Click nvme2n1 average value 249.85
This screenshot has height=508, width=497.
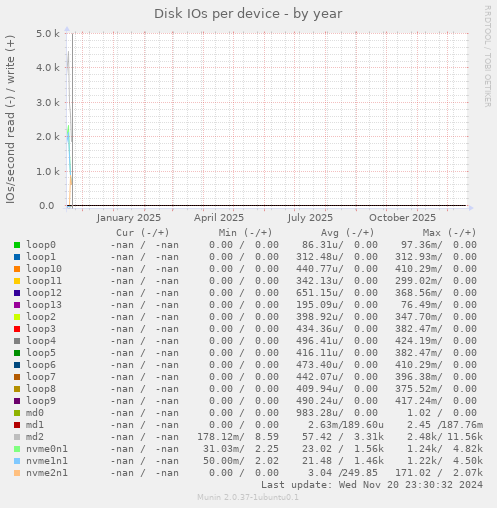[x=360, y=473]
